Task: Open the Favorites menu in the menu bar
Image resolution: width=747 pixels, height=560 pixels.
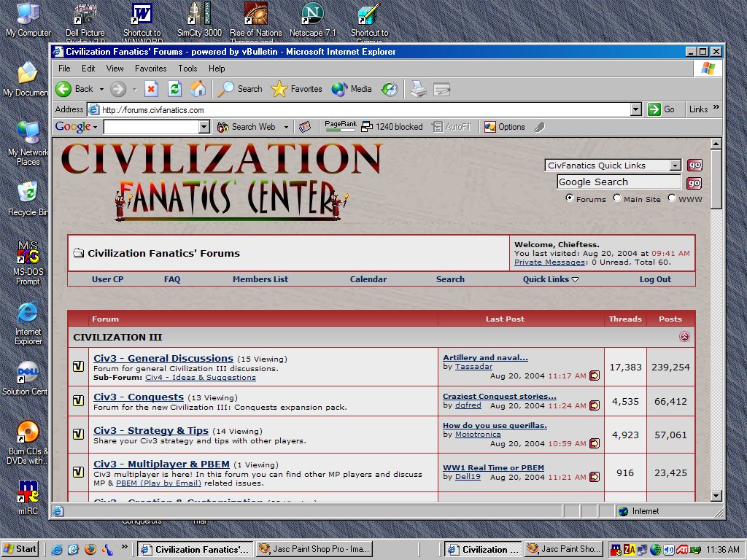Action: click(150, 69)
